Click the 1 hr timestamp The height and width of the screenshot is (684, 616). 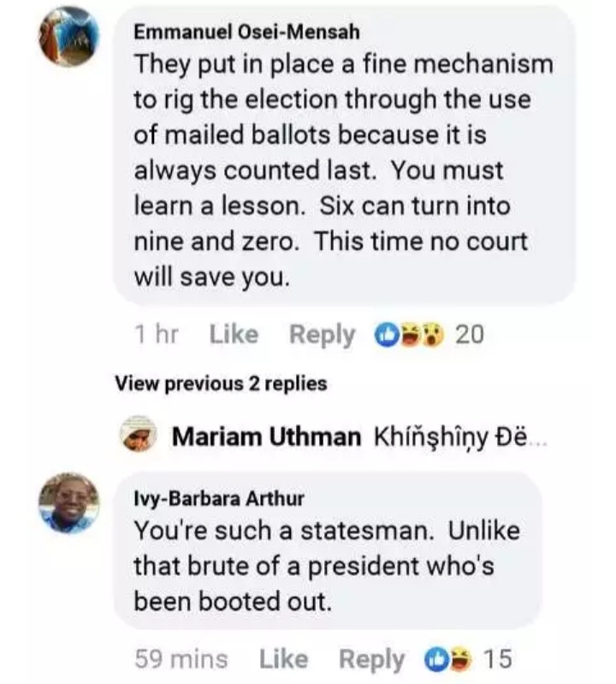[x=156, y=335]
